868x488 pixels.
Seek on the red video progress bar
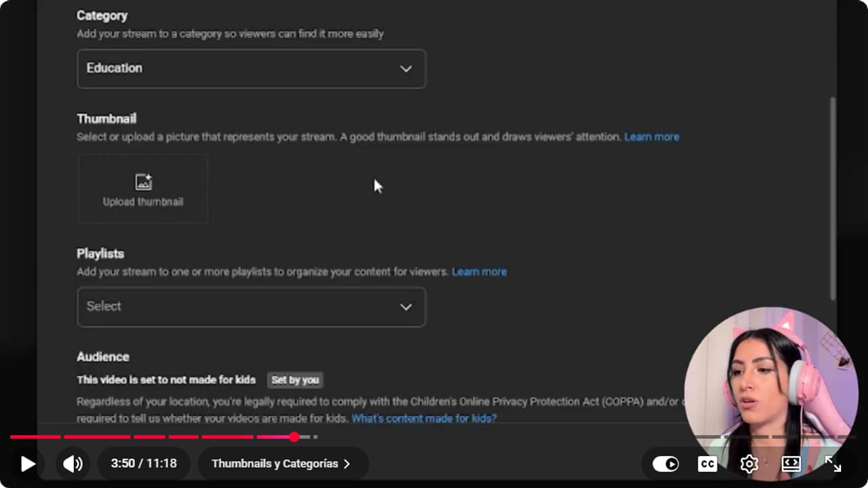click(163, 437)
